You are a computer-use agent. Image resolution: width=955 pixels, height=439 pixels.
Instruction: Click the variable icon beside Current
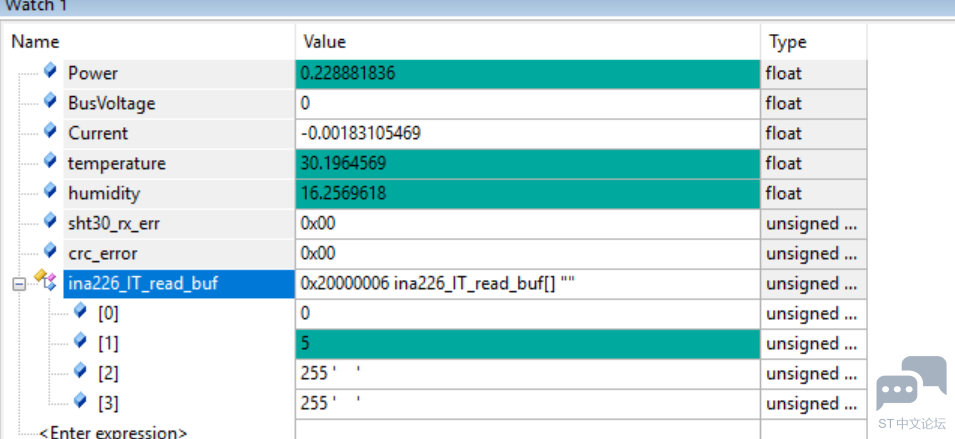tap(50, 132)
